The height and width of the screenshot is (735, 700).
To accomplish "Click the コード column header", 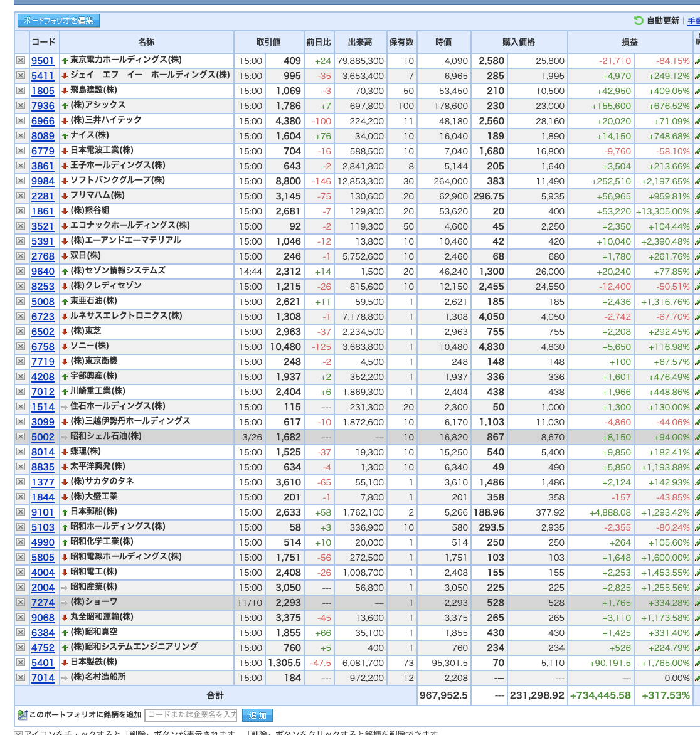I will (x=44, y=42).
